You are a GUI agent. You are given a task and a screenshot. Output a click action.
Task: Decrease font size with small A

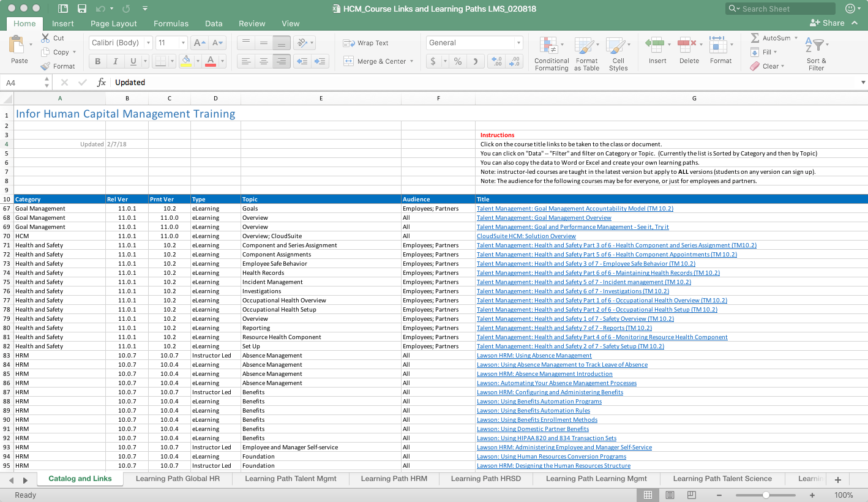click(x=217, y=43)
